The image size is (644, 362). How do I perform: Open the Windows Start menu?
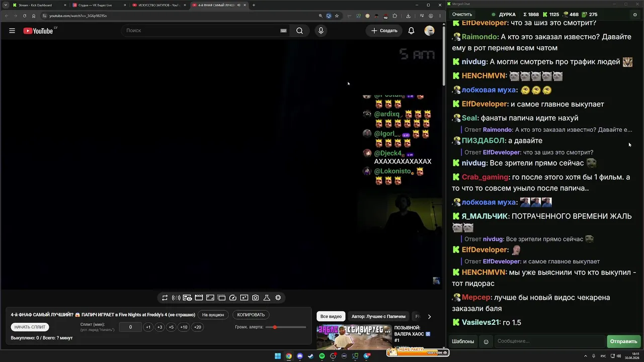pyautogui.click(x=278, y=356)
